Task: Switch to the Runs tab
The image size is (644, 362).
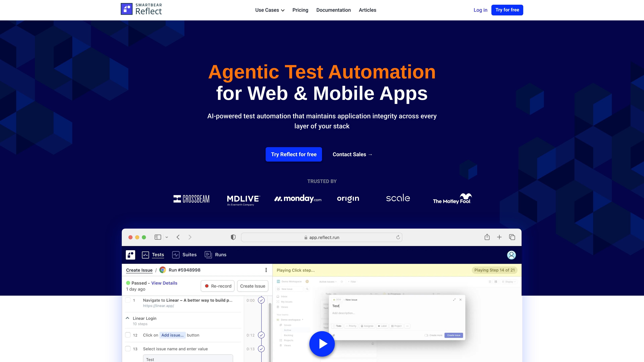Action: pos(216,255)
